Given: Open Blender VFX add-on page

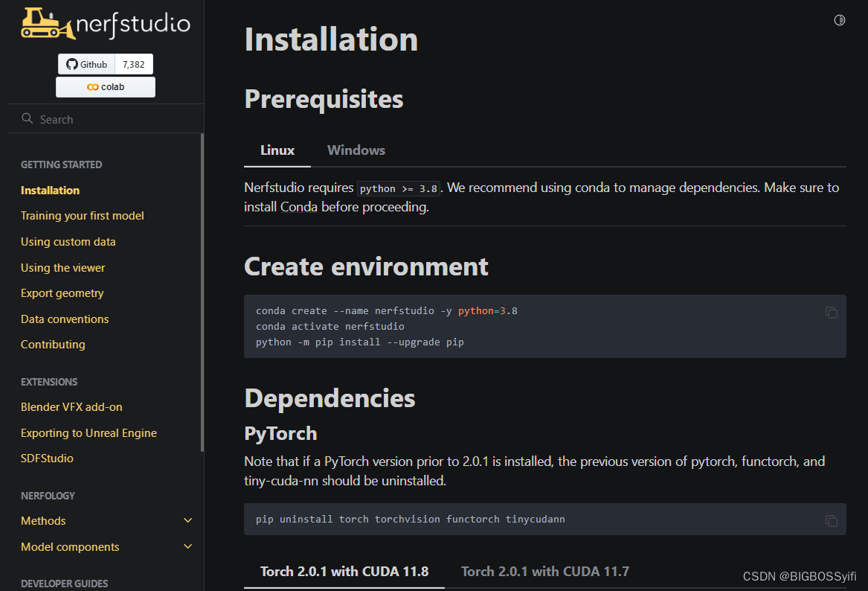Looking at the screenshot, I should tap(71, 406).
